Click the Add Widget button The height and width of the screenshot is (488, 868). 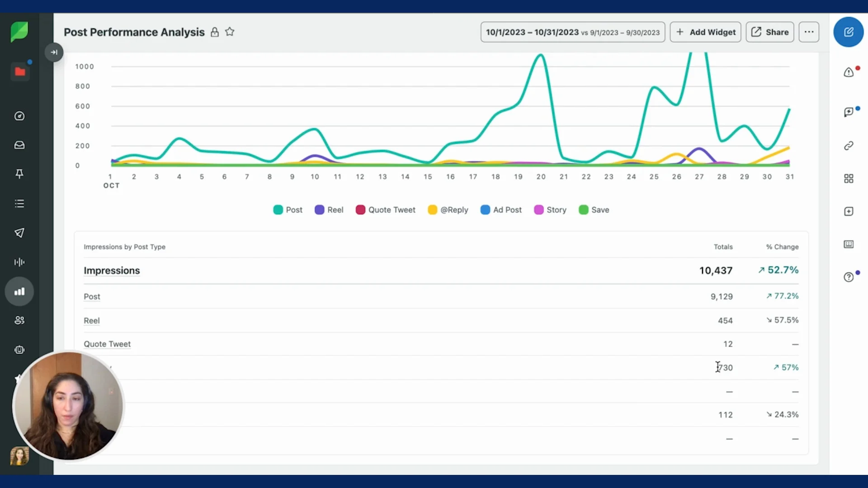(x=705, y=32)
